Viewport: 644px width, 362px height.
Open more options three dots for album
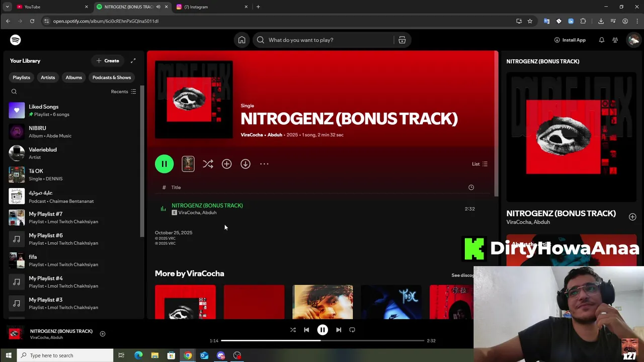(x=264, y=164)
